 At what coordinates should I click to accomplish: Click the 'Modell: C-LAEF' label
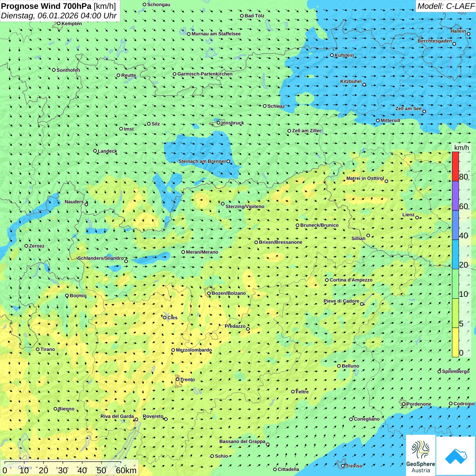[445, 6]
